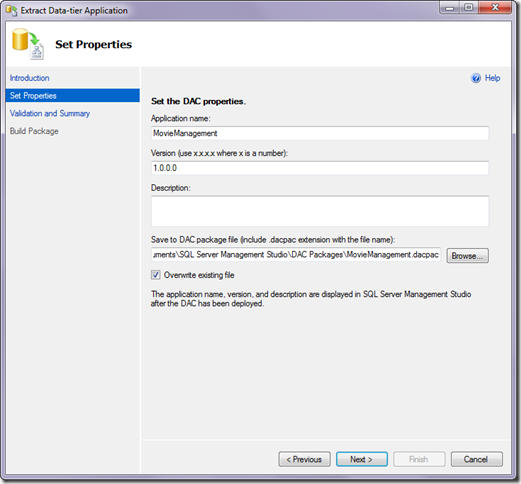The height and width of the screenshot is (484, 521).
Task: Open the Validation and Summary step
Action: 50,113
